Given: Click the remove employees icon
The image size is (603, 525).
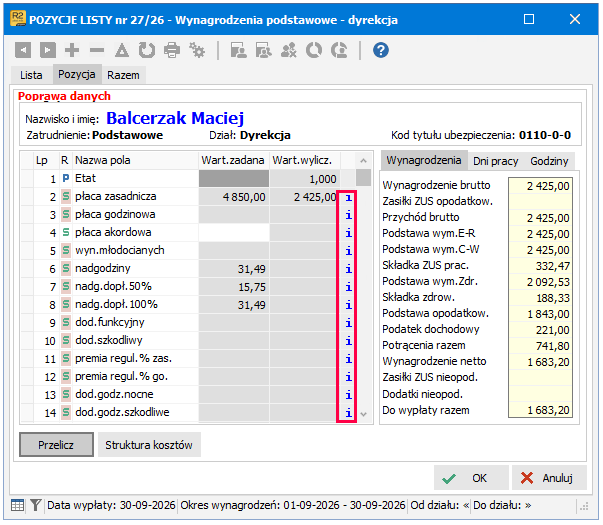Looking at the screenshot, I should (289, 50).
